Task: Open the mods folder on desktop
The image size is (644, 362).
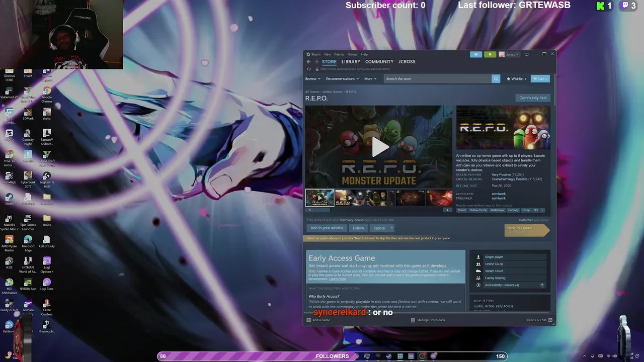Action: point(47,220)
